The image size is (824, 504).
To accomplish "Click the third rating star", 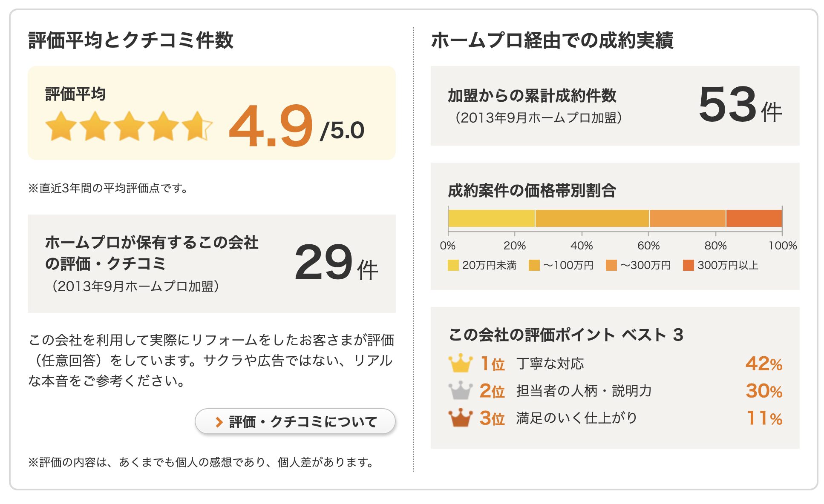I will (x=129, y=126).
